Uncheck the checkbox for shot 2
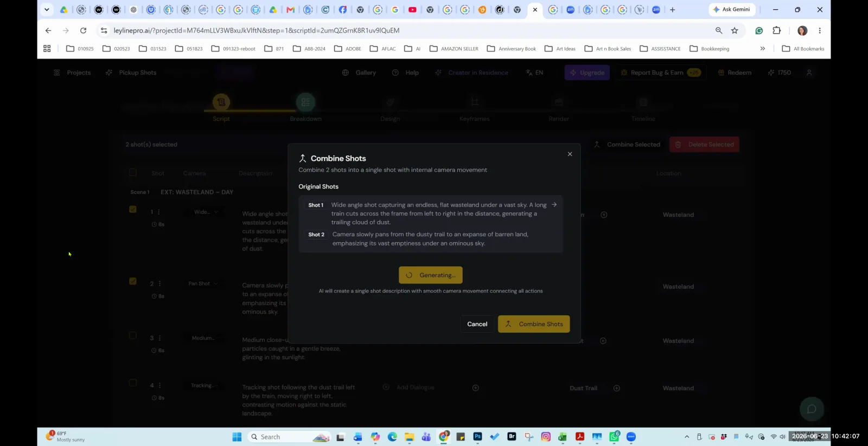 click(x=133, y=281)
